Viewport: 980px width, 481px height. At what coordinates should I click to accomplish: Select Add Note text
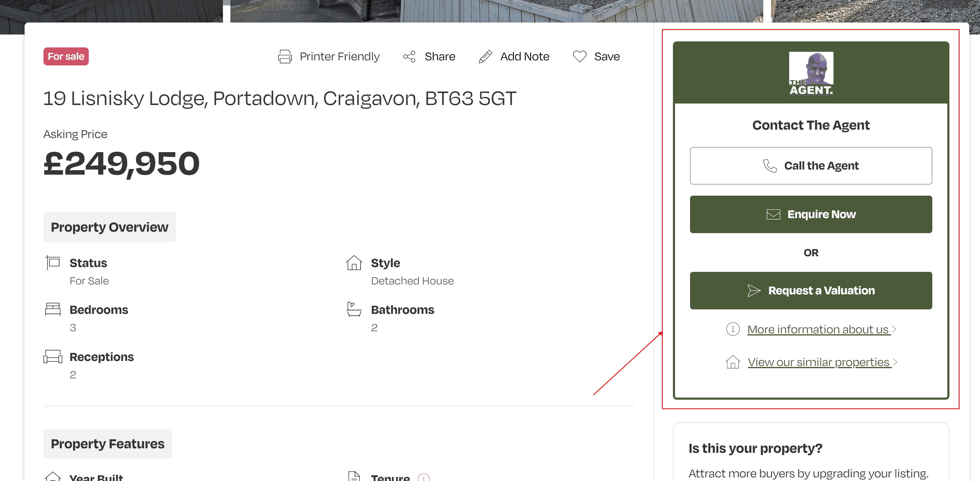coord(524,56)
